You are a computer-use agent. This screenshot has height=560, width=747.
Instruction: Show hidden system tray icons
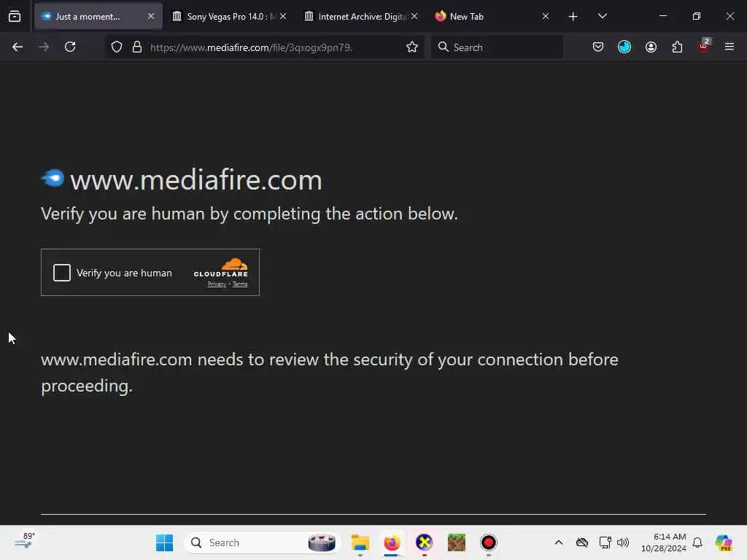coord(559,542)
